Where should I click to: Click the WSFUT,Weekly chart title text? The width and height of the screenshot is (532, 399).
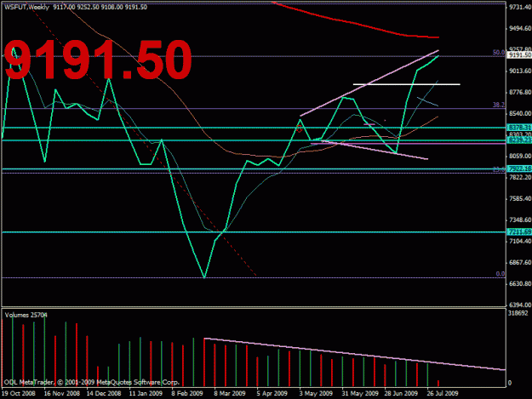click(26, 7)
